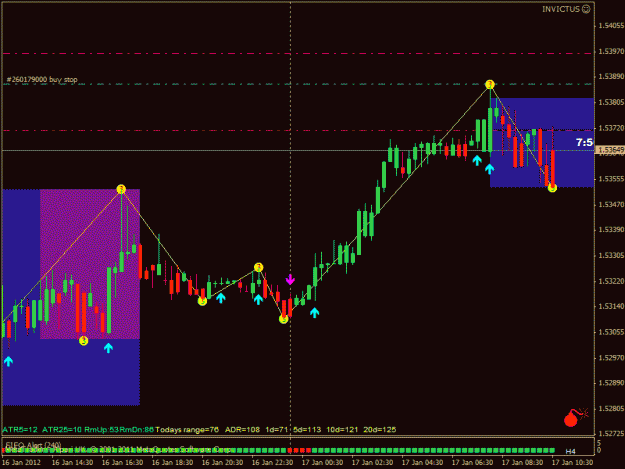Screen dimensions: 625x469
Task: Click the 16 Jan 2012 time axis label
Action: click(x=21, y=463)
